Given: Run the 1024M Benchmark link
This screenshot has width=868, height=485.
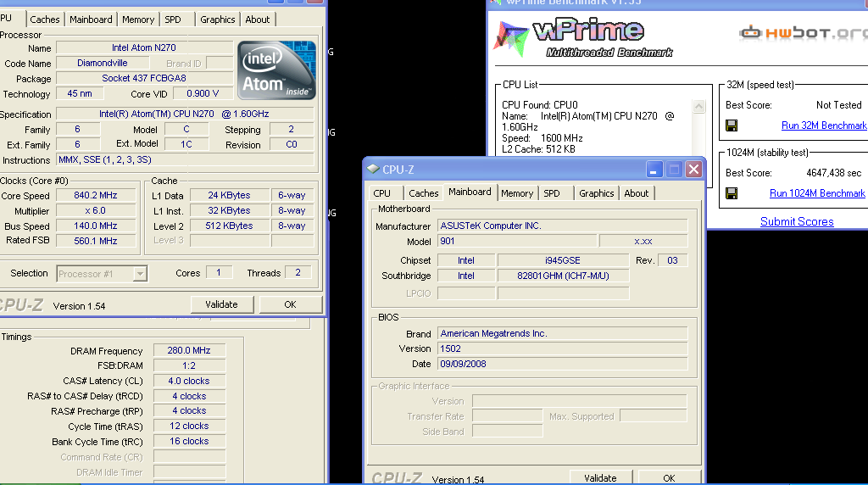Looking at the screenshot, I should [817, 193].
